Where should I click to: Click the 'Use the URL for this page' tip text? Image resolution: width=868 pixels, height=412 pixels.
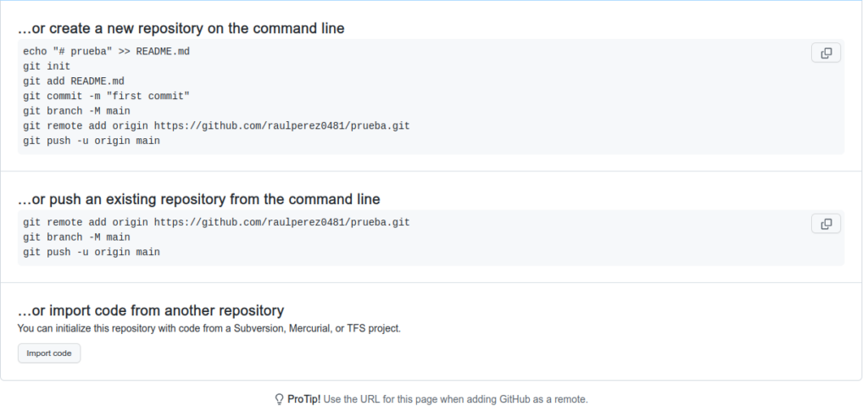pyautogui.click(x=455, y=399)
